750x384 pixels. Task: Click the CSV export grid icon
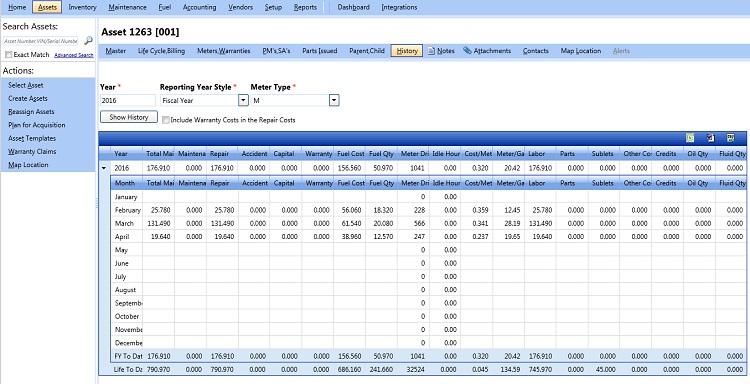(x=730, y=138)
